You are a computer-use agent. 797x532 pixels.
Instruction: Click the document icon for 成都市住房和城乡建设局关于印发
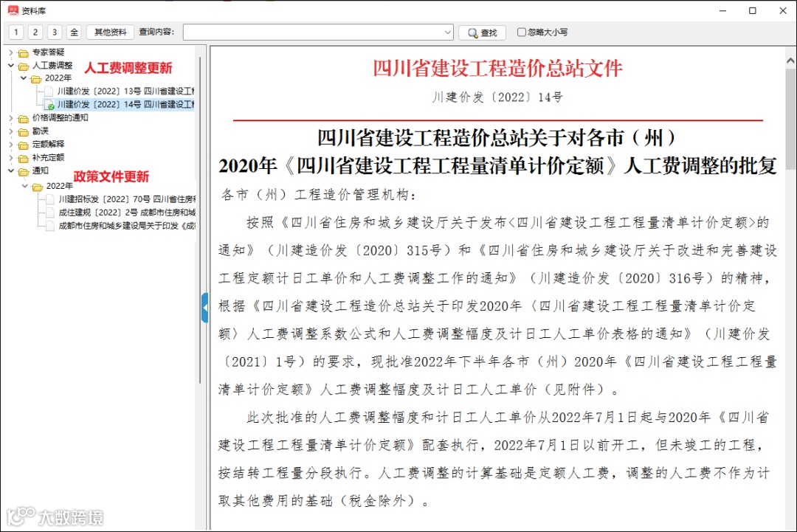click(x=50, y=226)
